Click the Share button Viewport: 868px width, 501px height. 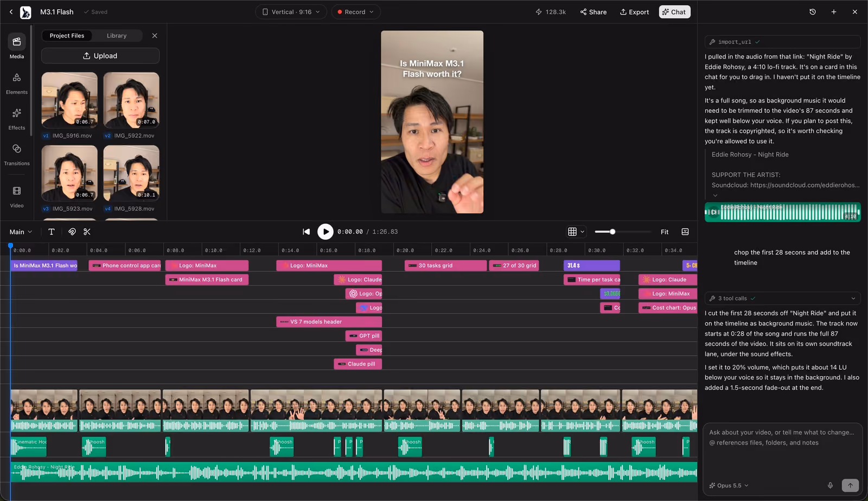(x=593, y=12)
